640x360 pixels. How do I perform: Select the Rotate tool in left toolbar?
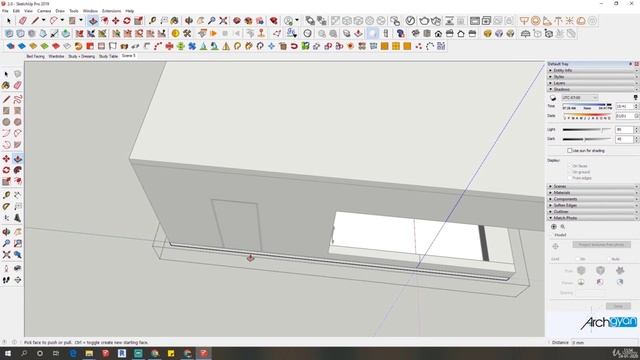(x=6, y=170)
